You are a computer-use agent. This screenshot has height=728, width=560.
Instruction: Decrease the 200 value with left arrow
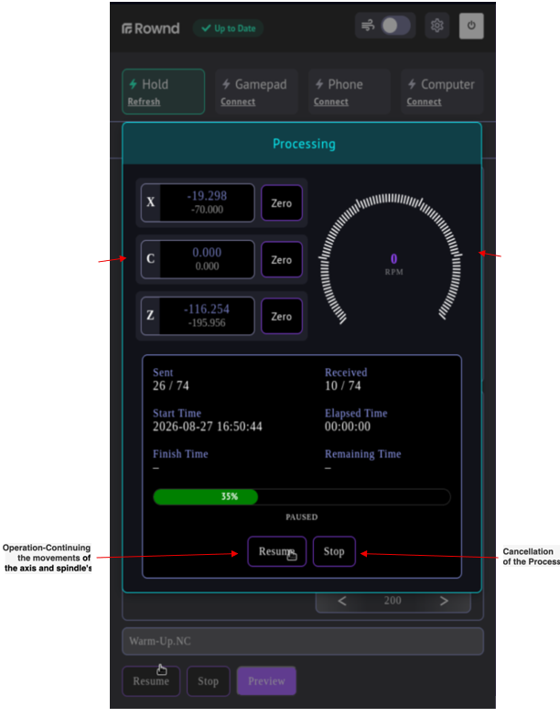click(x=342, y=602)
